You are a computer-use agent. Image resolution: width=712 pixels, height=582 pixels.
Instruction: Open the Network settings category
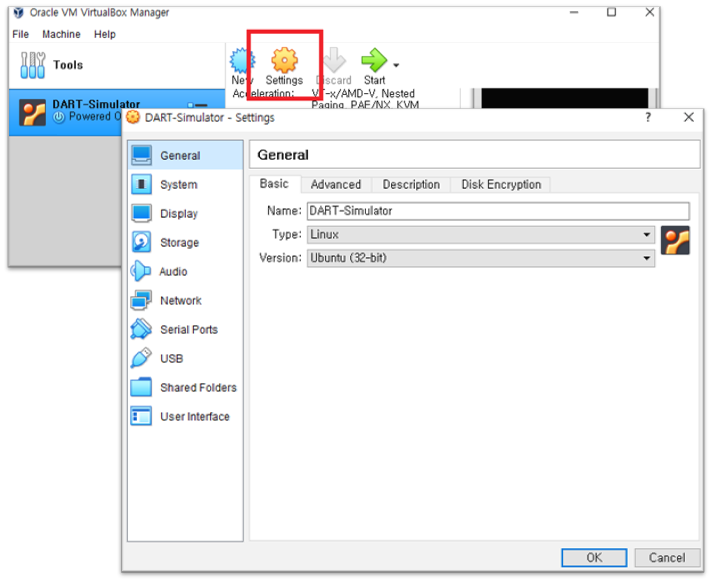pos(180,301)
